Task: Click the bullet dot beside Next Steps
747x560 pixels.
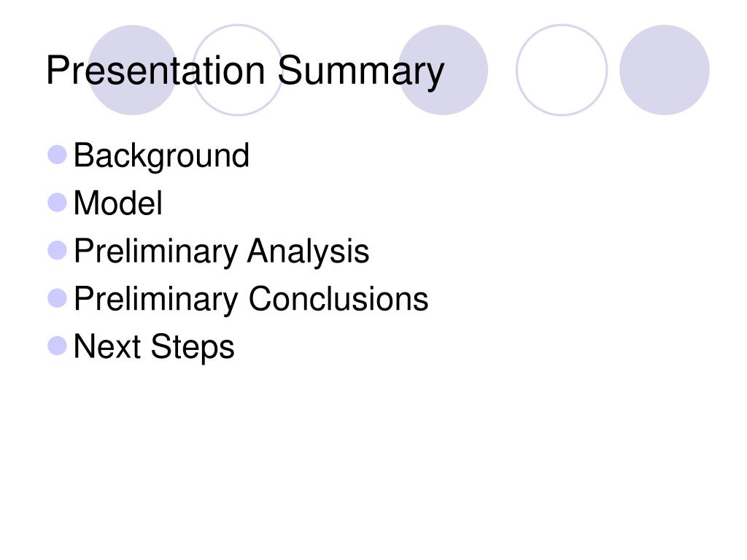Action: coord(57,346)
